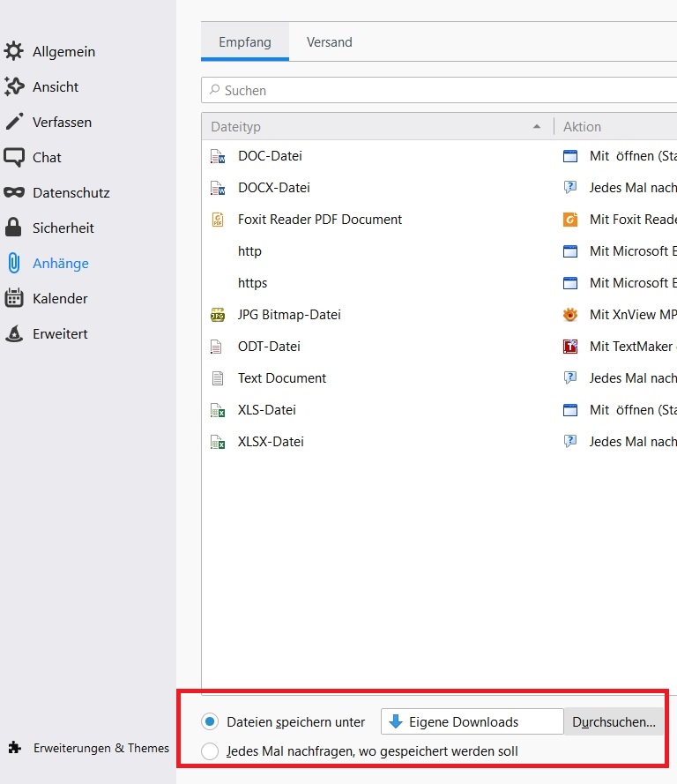Click the Kalender calendar icon
This screenshot has height=784, width=677.
(14, 298)
